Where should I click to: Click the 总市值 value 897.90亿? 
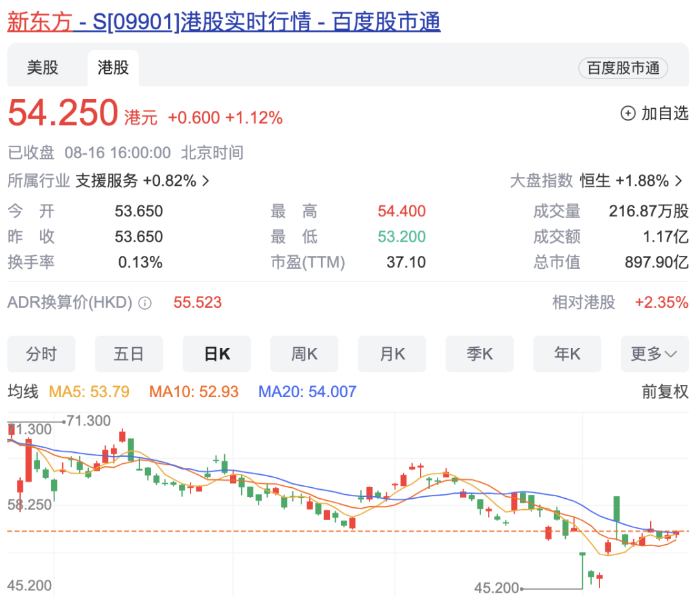click(x=656, y=262)
